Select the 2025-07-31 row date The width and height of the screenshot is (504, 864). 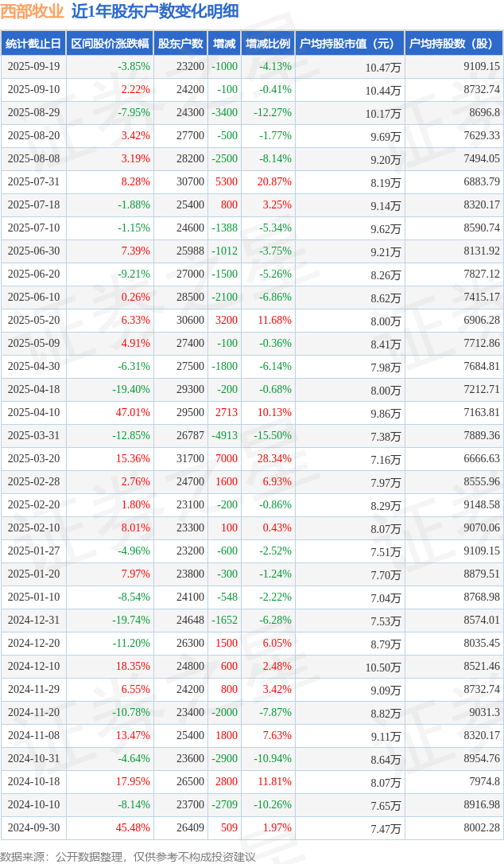(x=34, y=182)
